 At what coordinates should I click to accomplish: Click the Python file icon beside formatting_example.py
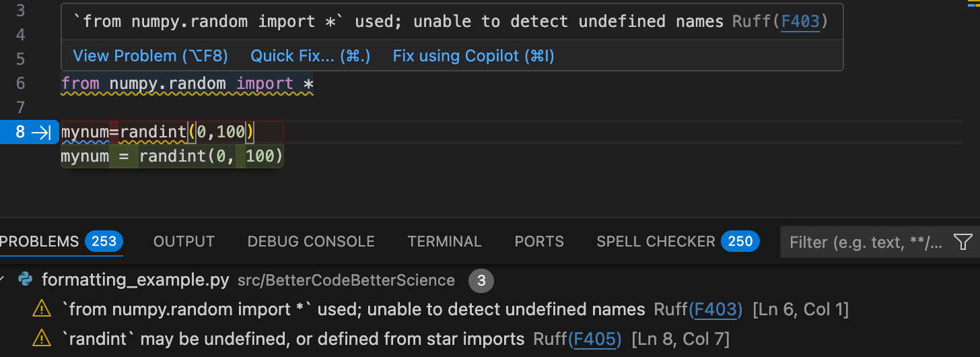click(x=26, y=280)
